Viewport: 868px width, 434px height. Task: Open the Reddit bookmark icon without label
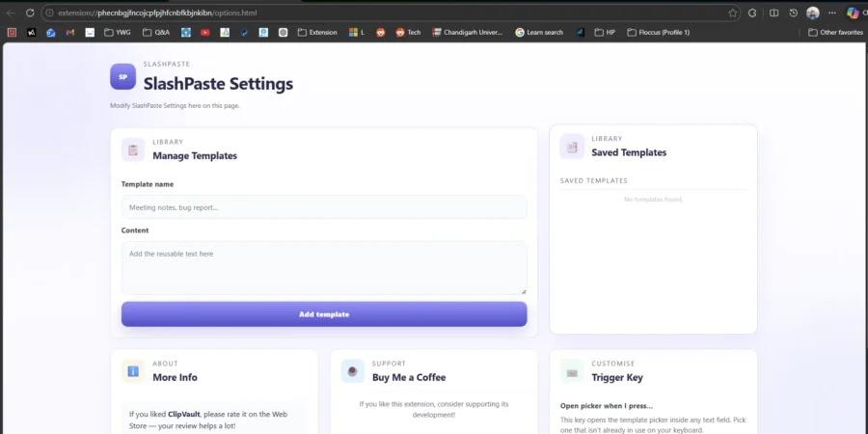click(x=380, y=33)
